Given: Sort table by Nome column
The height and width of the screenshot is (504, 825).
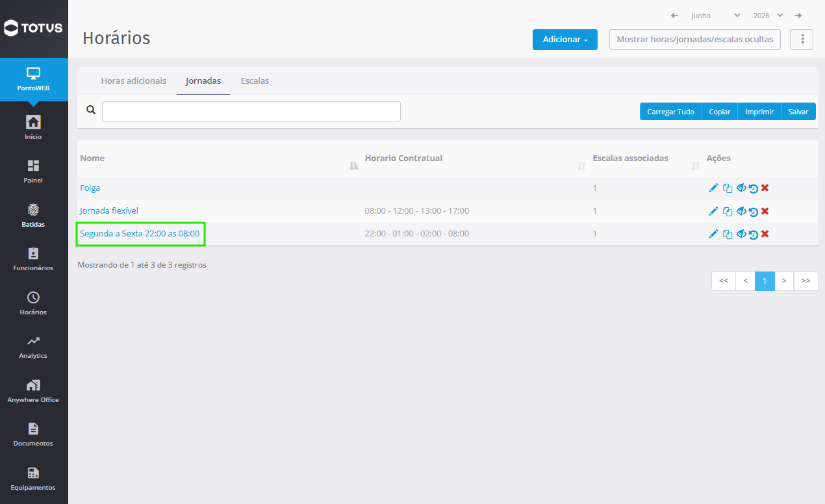Looking at the screenshot, I should [353, 166].
